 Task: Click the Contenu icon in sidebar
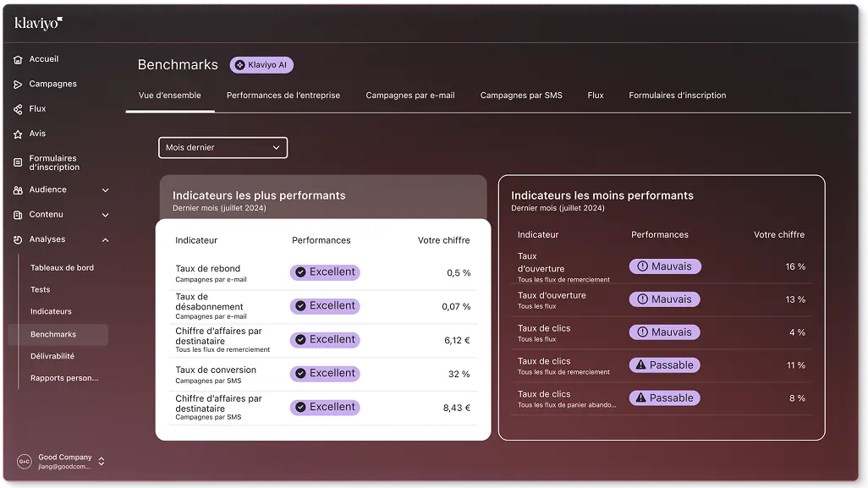click(x=18, y=215)
